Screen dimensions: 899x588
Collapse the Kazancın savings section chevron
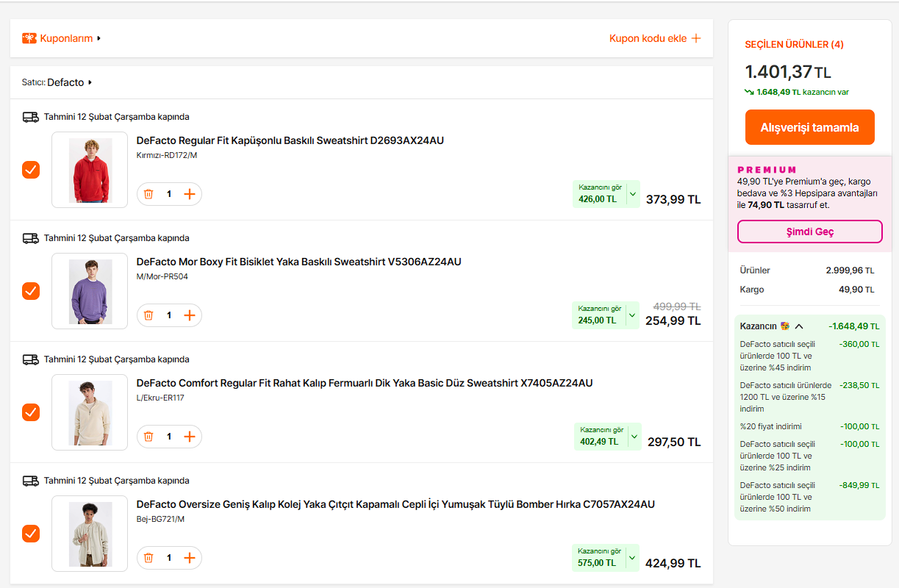(799, 326)
